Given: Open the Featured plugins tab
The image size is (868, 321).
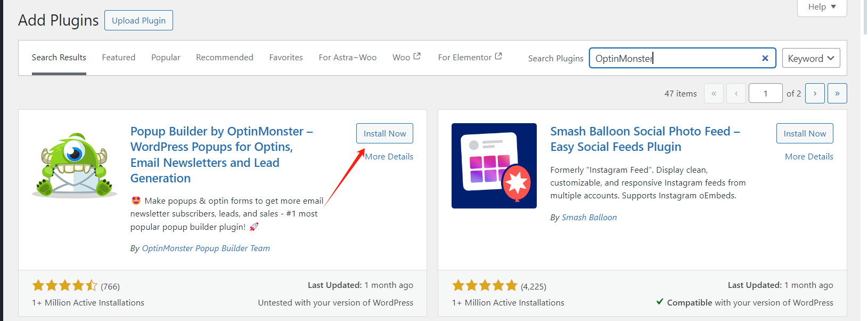Looking at the screenshot, I should (x=119, y=58).
